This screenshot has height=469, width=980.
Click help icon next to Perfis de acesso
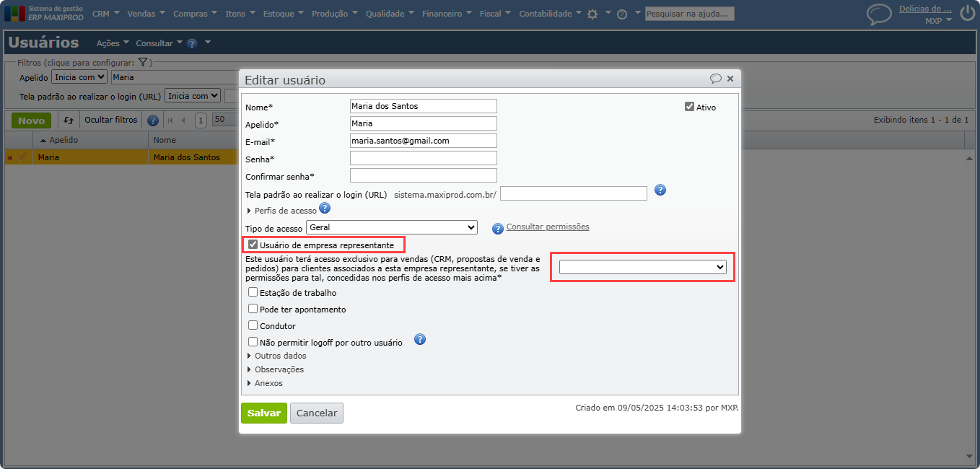(x=325, y=209)
